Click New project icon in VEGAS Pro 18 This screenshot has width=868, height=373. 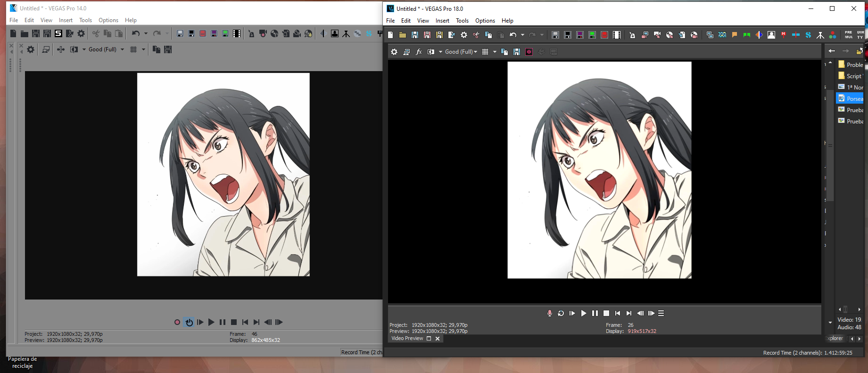tap(390, 35)
